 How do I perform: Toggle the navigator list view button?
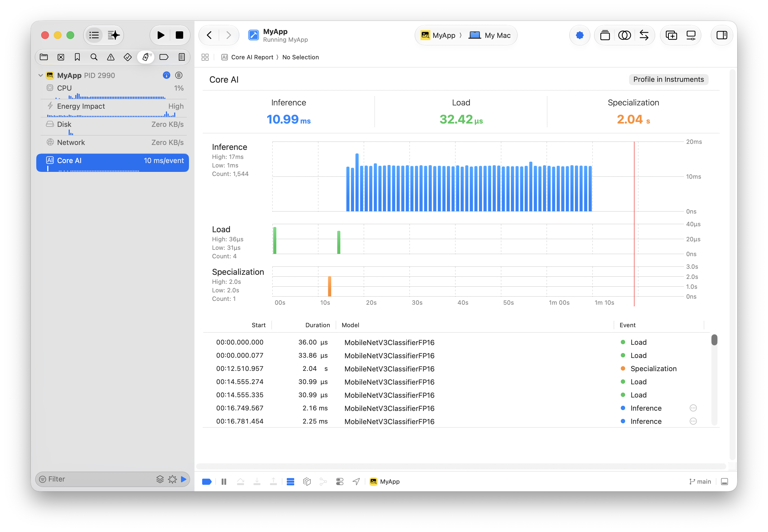94,35
